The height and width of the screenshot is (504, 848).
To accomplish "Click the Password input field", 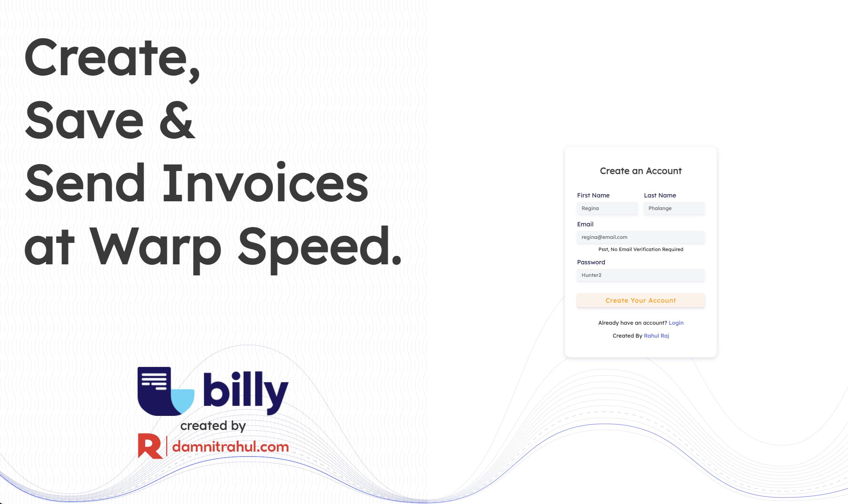I will [x=640, y=275].
